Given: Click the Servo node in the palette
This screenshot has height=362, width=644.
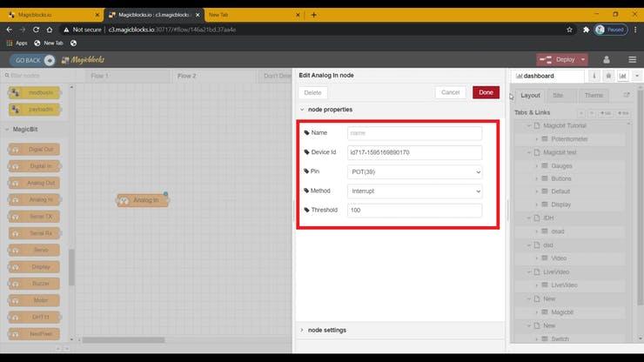Looking at the screenshot, I should [x=35, y=249].
